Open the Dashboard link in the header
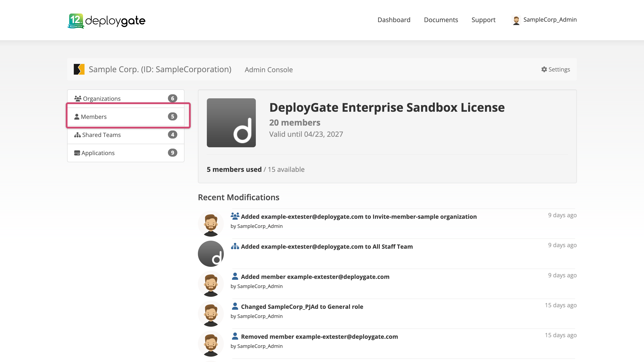This screenshot has height=362, width=644. point(394,20)
